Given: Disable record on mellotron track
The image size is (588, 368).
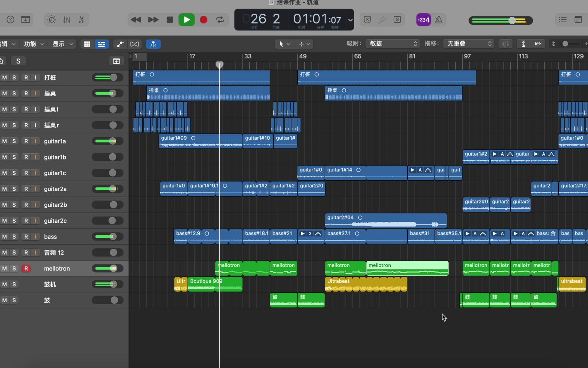Looking at the screenshot, I should point(26,269).
